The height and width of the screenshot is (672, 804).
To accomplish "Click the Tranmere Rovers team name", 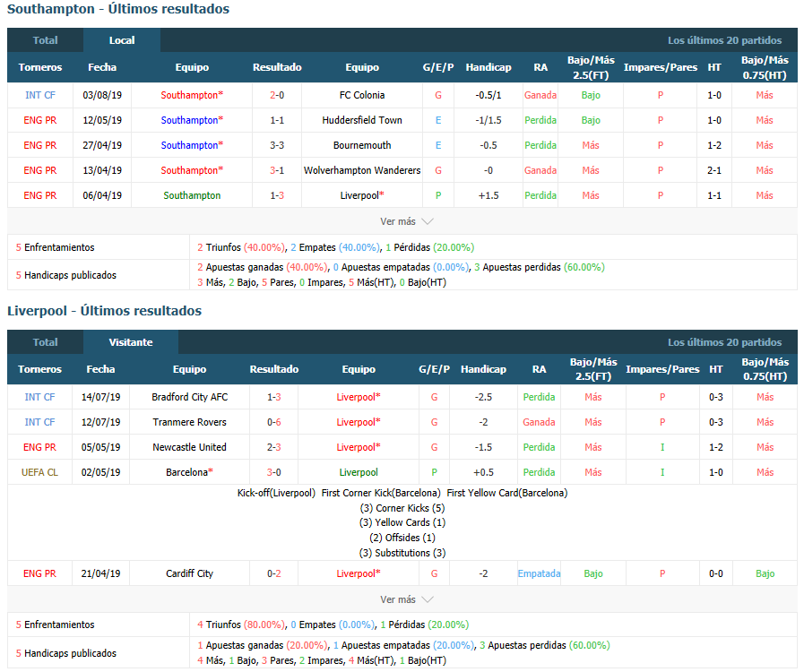I will 190,422.
